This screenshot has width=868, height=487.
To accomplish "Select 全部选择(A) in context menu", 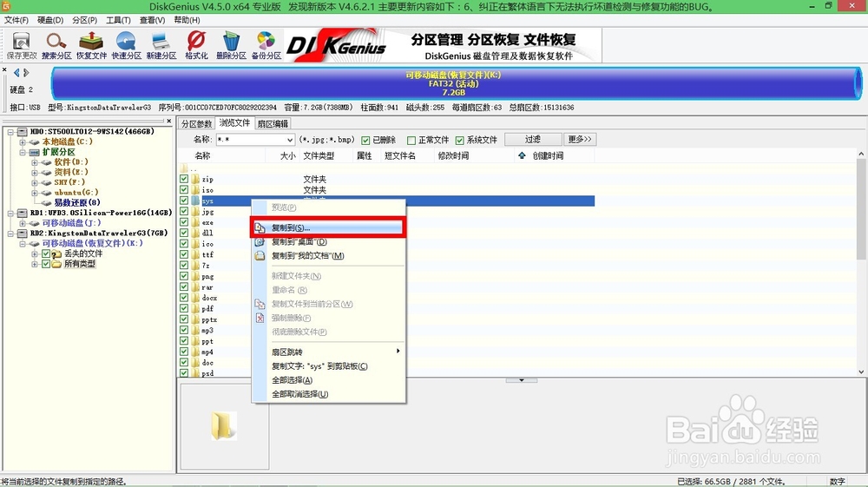I will click(329, 380).
